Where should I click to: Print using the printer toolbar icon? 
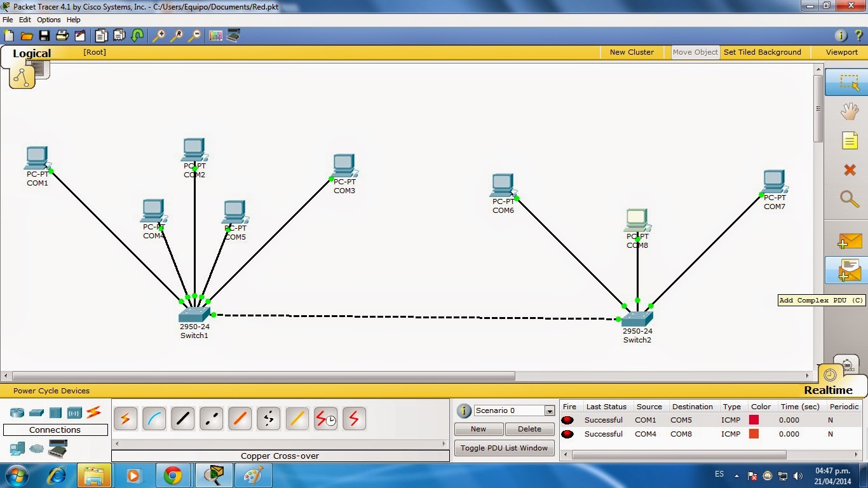62,36
